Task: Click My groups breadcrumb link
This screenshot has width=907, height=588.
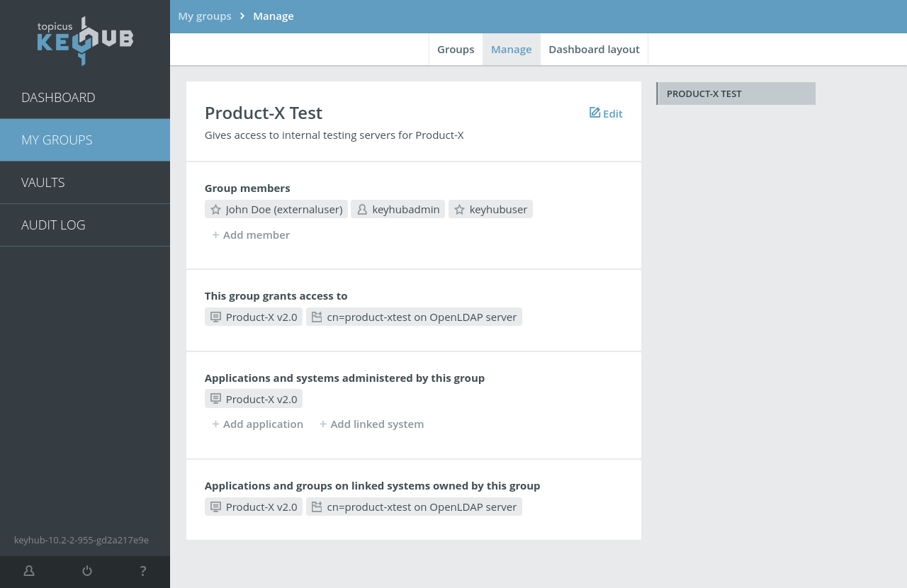Action: pos(205,16)
